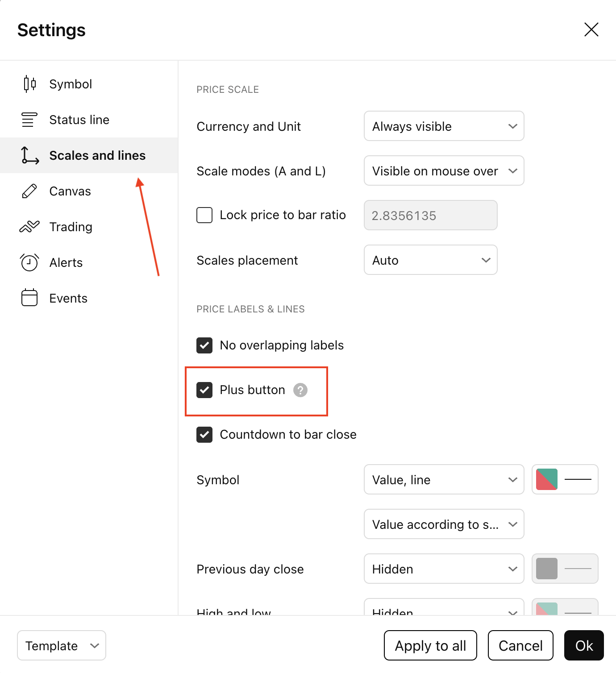Click the Canvas pencil icon
The height and width of the screenshot is (673, 616).
tap(29, 191)
